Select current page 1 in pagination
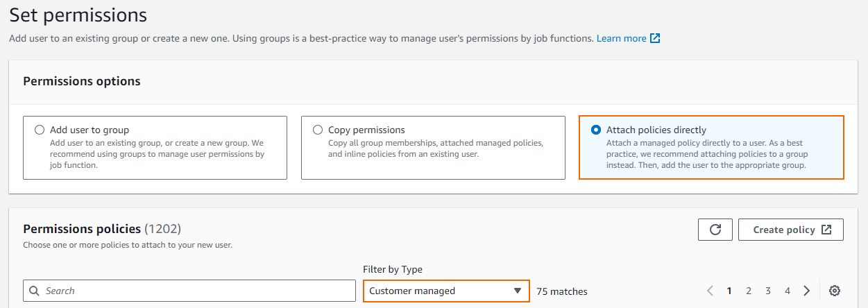The height and width of the screenshot is (308, 868). (729, 291)
